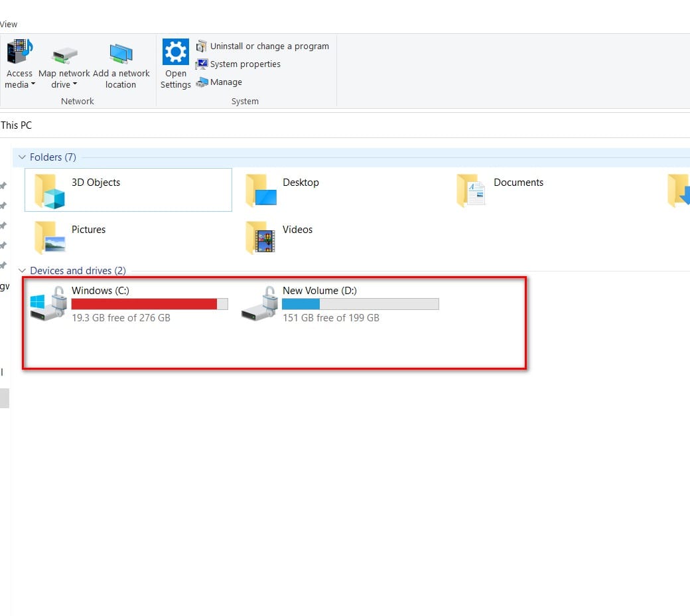Click the Open Settings label
Image resolution: width=690 pixels, height=616 pixels.
(x=176, y=79)
